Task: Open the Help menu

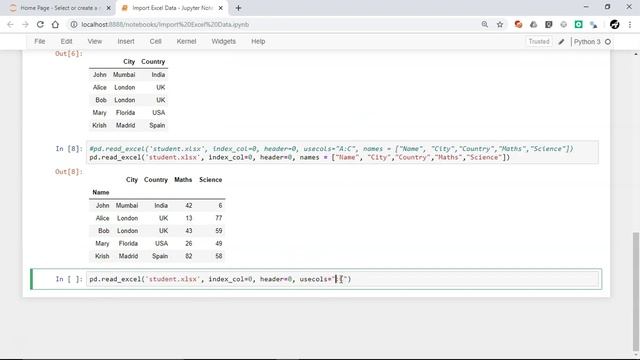Action: coord(258,41)
